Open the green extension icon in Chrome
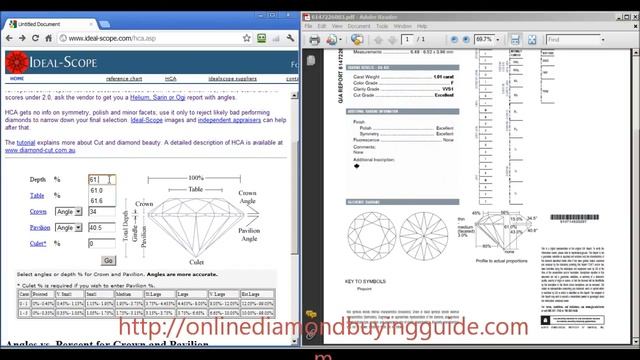The width and height of the screenshot is (640, 360). click(x=261, y=38)
